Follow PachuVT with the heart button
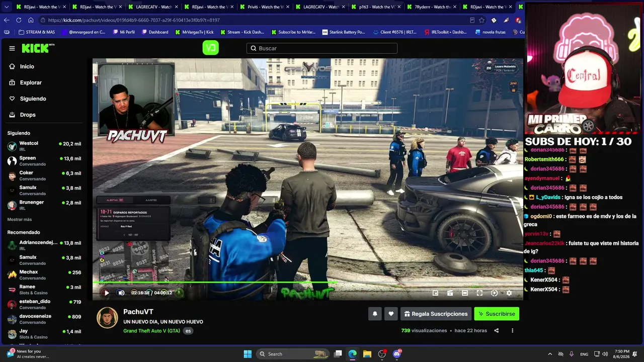Viewport: 644px width, 362px height. coord(391,314)
